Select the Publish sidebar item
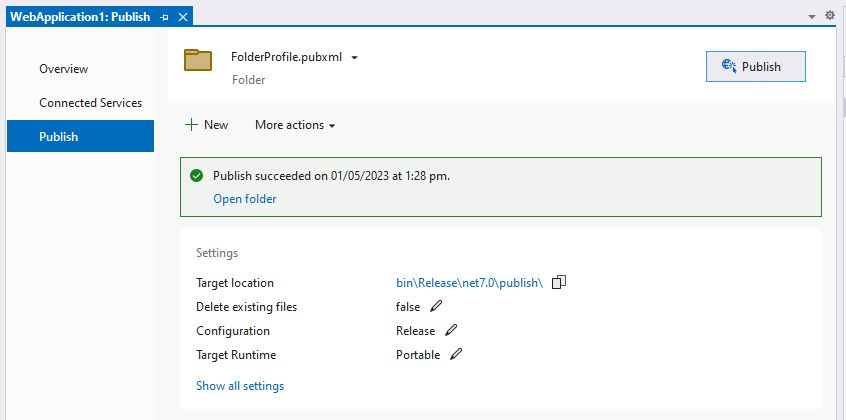846x420 pixels. (x=80, y=137)
